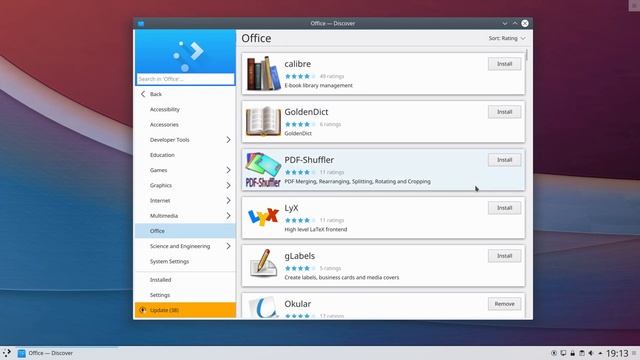Install LyX
Viewport: 640px width, 360px height.
click(x=504, y=208)
